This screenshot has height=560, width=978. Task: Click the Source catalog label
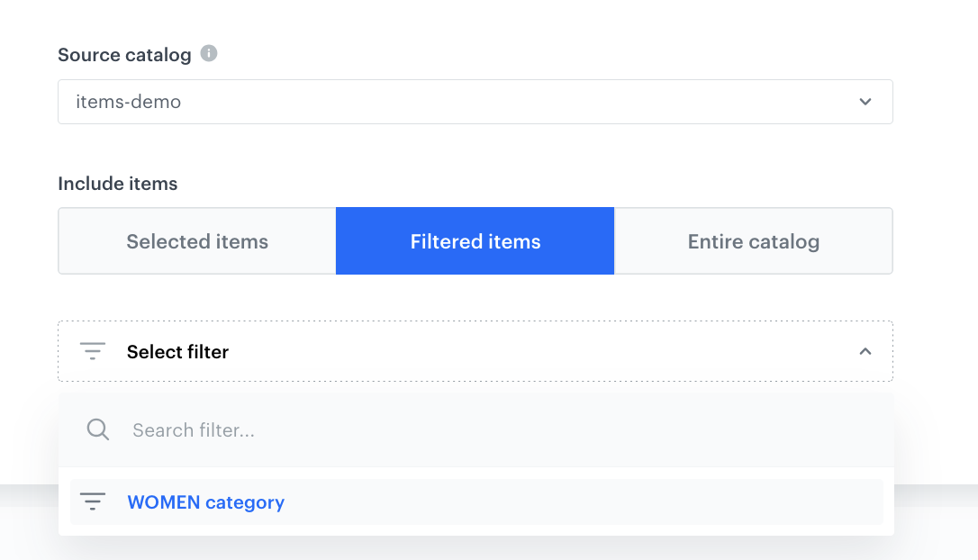tap(124, 55)
